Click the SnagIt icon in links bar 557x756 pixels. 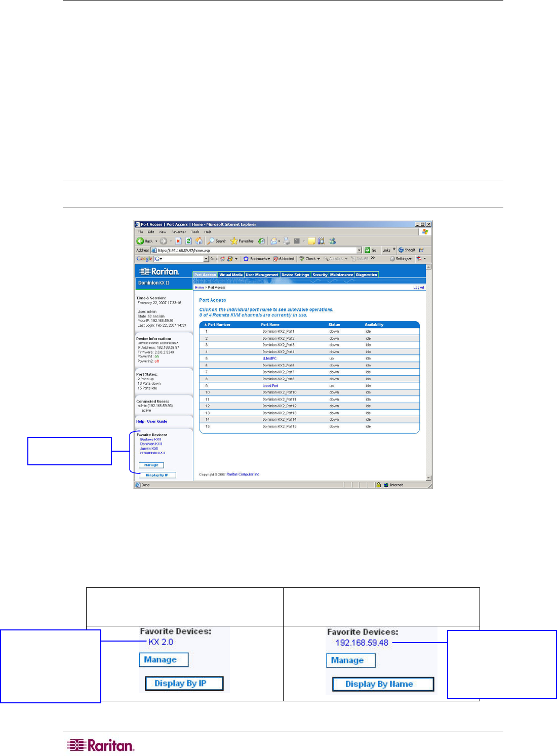(x=401, y=250)
